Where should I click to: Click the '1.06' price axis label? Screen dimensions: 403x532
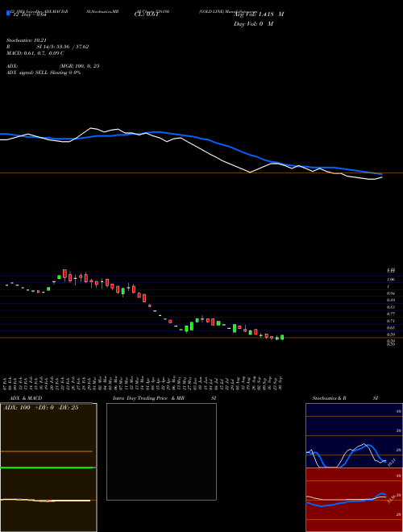coord(391,280)
